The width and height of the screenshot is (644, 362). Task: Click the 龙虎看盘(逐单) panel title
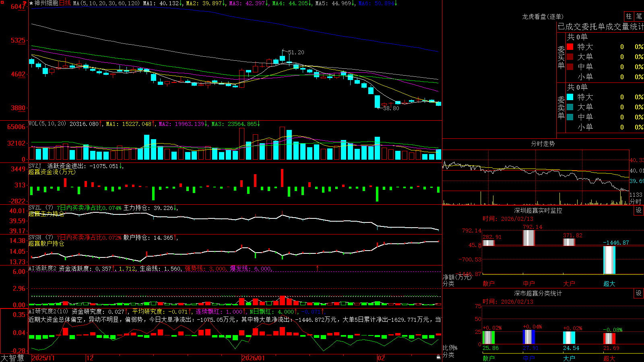(543, 16)
